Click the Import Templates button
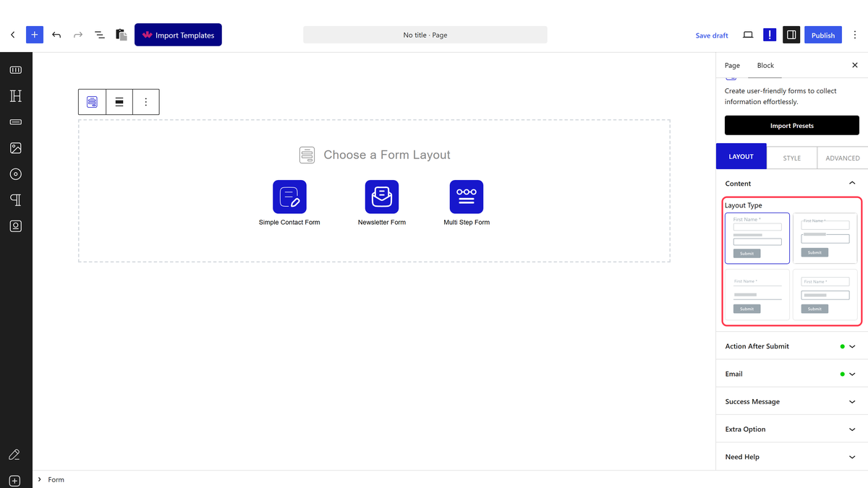The height and width of the screenshot is (488, 868). 178,35
